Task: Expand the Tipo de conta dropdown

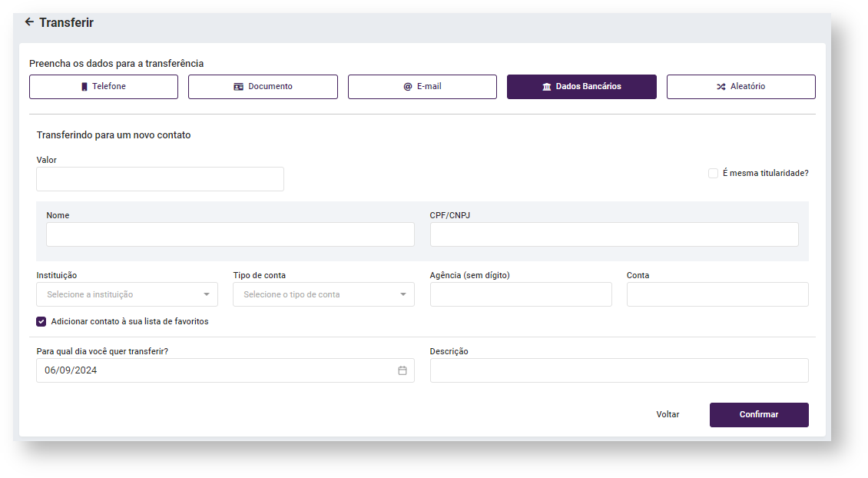Action: point(323,294)
